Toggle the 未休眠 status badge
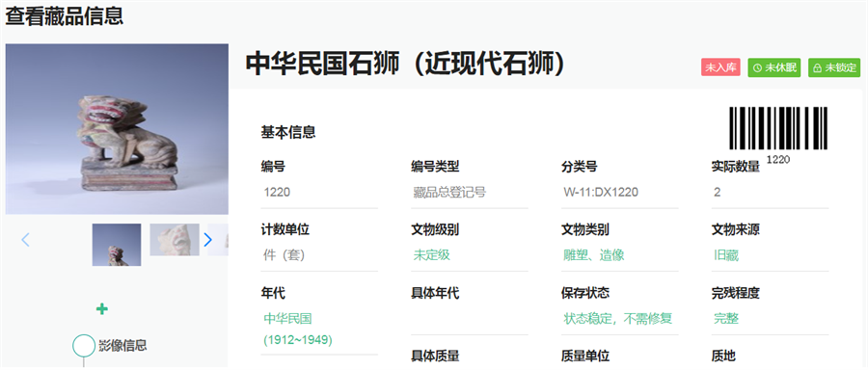The width and height of the screenshot is (868, 370). coord(774,67)
